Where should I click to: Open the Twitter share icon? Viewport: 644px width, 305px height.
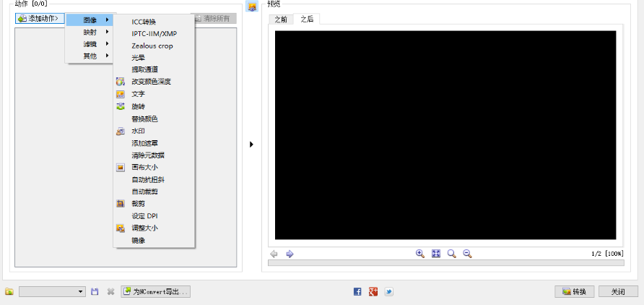(x=388, y=291)
